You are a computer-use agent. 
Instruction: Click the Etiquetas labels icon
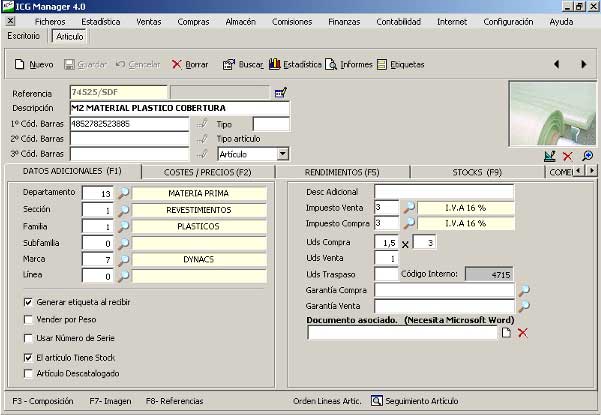(x=382, y=64)
